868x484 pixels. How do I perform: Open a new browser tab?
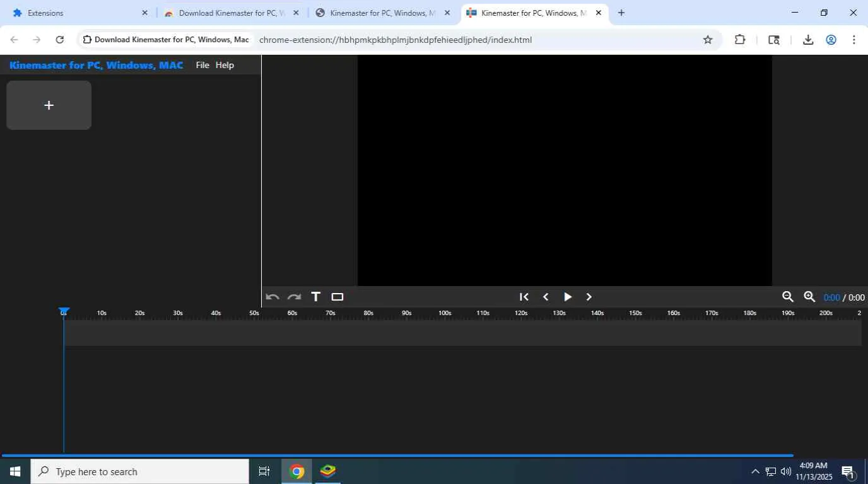click(x=621, y=13)
